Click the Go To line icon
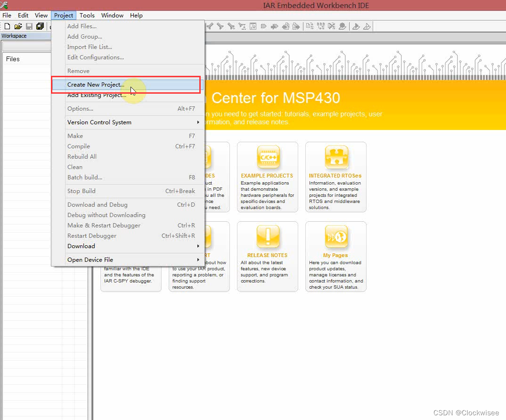Image resolution: width=506 pixels, height=420 pixels. coord(253,26)
